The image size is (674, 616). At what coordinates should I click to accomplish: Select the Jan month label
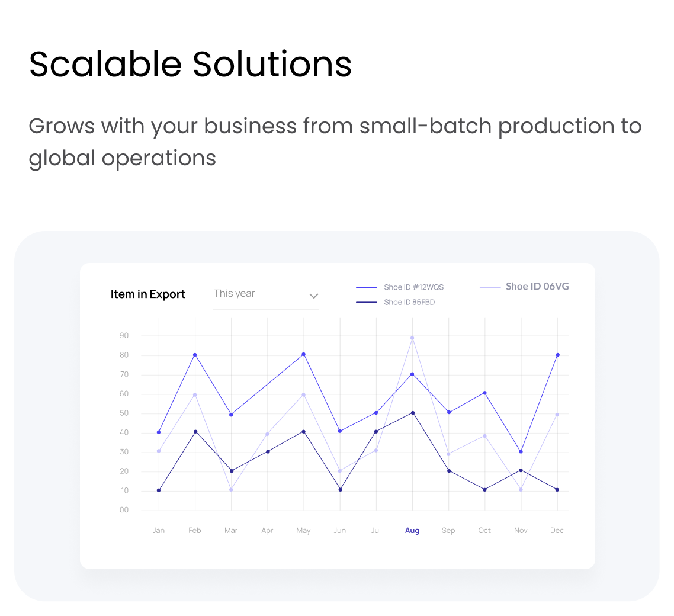tap(158, 531)
